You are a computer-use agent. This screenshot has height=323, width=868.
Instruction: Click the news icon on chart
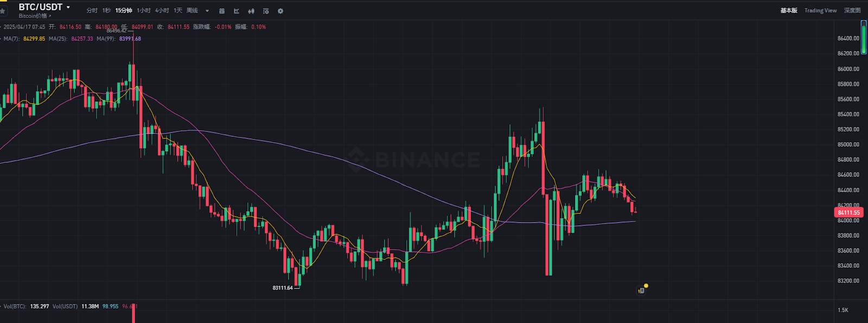coord(641,290)
